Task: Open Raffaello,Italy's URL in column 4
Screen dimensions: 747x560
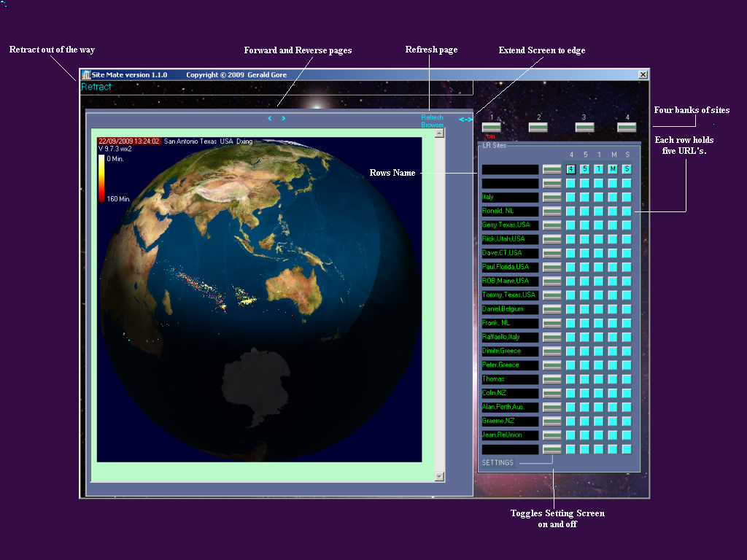Action: point(570,337)
